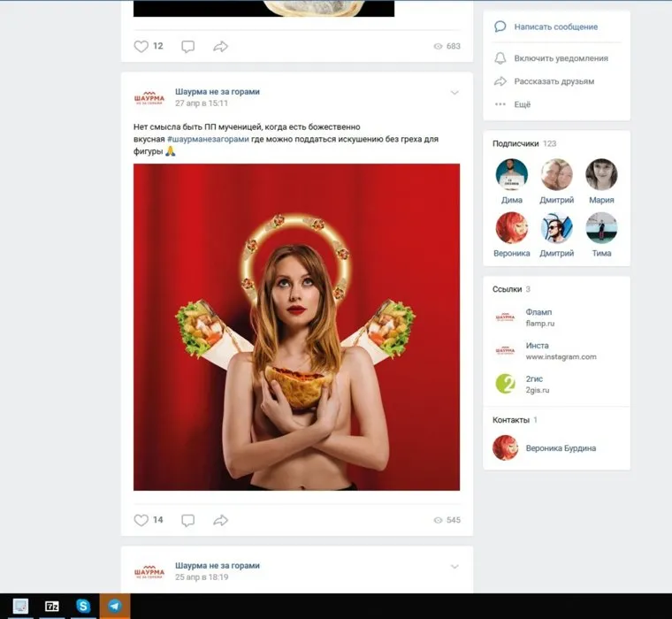Expand the April 25 post options chevron
The width and height of the screenshot is (672, 619).
tap(454, 567)
